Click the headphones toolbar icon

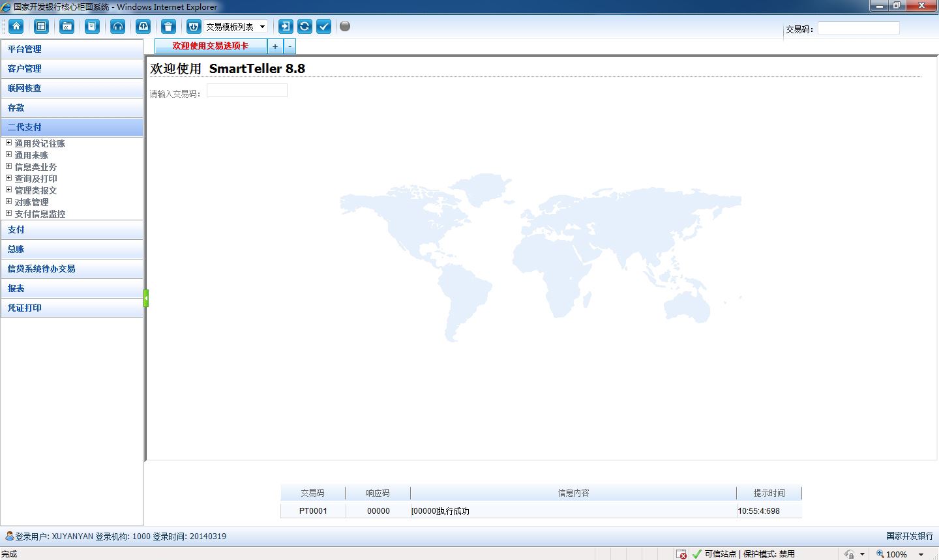117,26
